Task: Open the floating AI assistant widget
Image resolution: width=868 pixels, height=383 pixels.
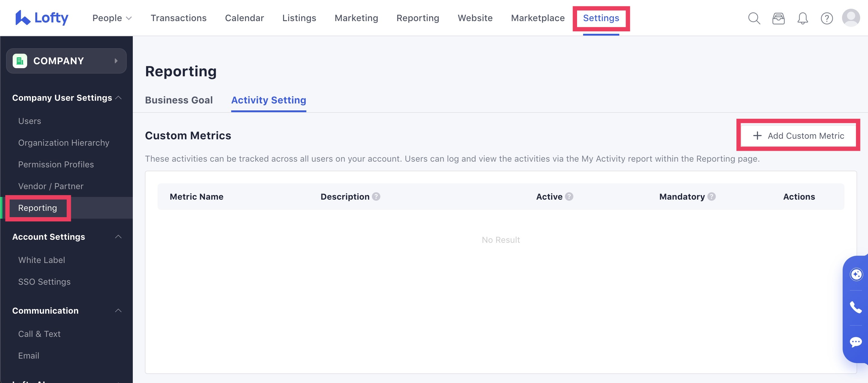Action: [x=857, y=274]
